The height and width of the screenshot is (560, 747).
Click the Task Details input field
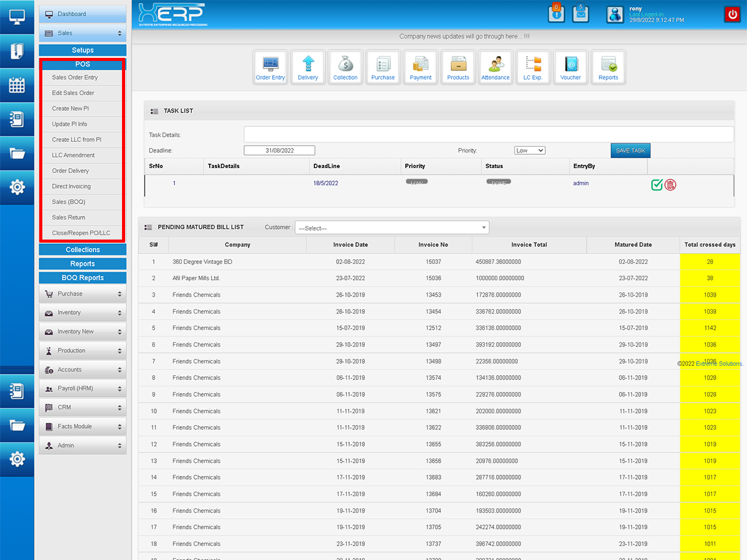489,134
